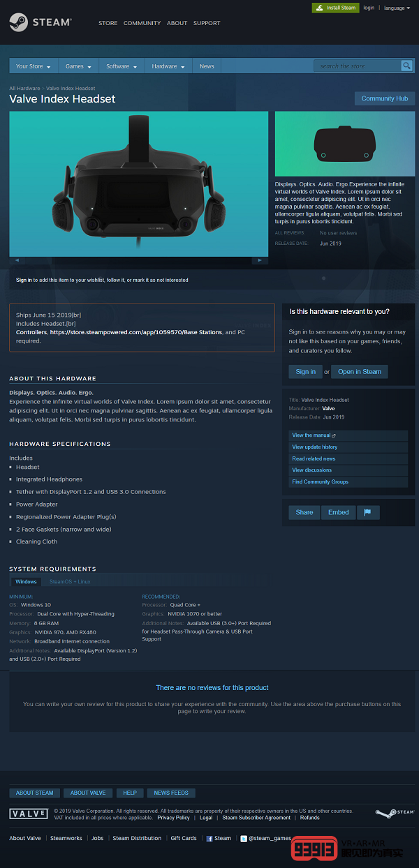Click the search magnifier icon
The width and height of the screenshot is (419, 868).
406,66
